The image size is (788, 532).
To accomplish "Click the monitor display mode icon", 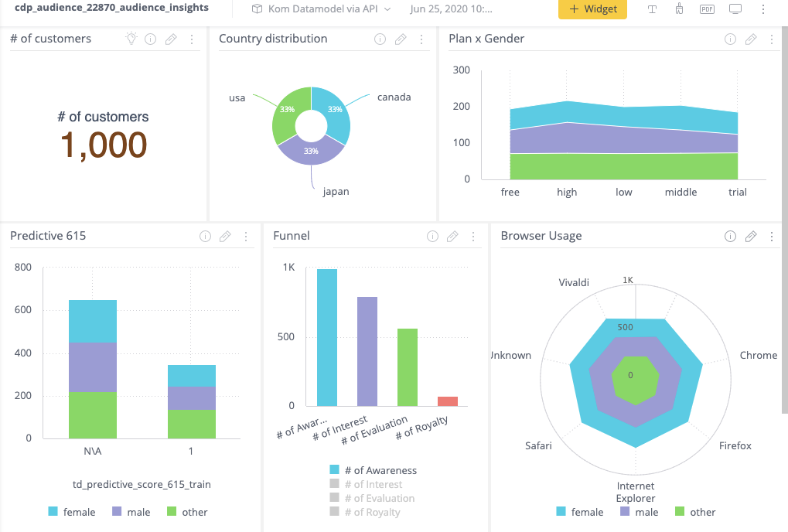I will (735, 9).
